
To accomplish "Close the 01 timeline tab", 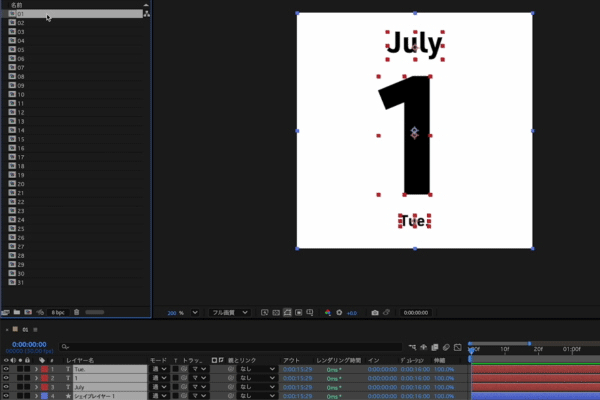I will (x=7, y=330).
